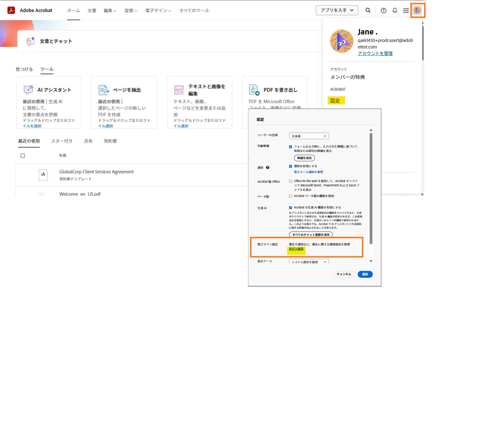
Task: Expand the 変換 menu
Action: coord(131,11)
